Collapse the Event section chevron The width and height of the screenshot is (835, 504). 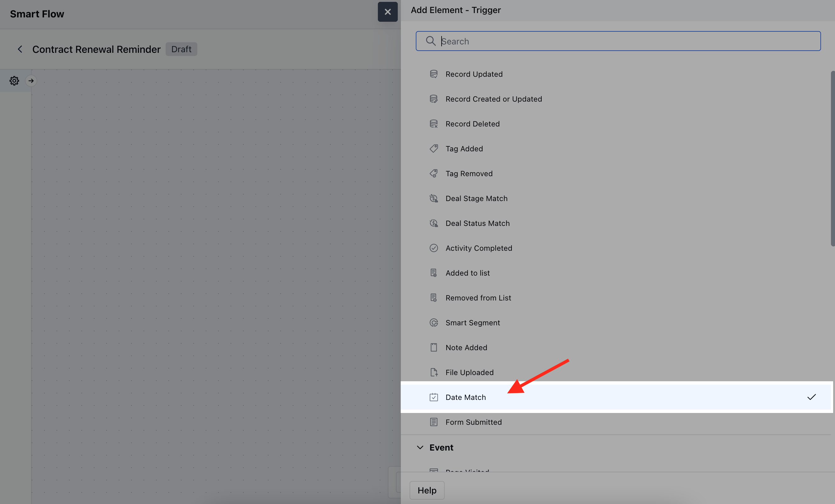[x=420, y=447]
